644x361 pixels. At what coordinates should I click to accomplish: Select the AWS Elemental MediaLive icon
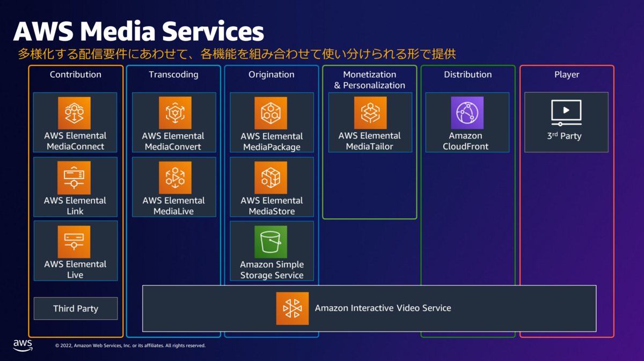tap(175, 178)
